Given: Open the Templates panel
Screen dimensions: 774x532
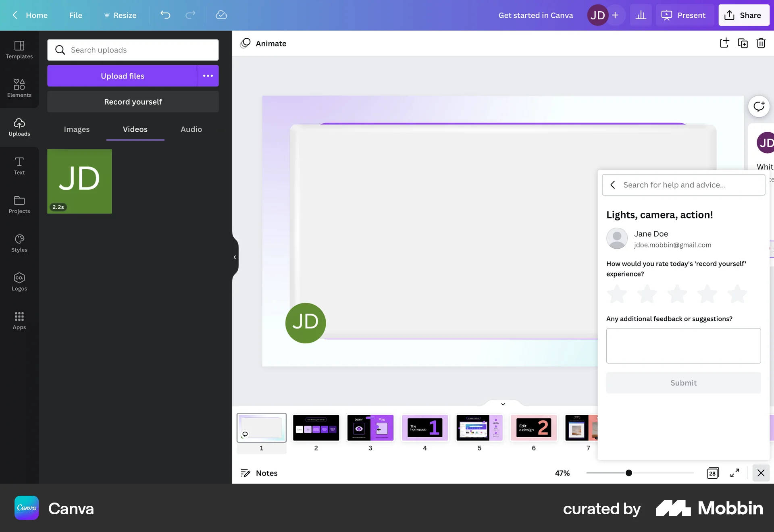Looking at the screenshot, I should point(19,49).
